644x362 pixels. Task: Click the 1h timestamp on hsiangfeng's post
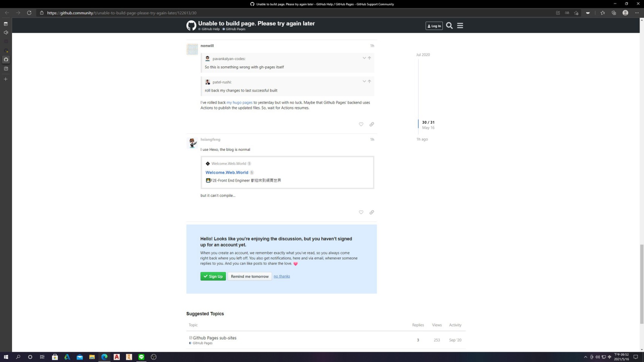(x=372, y=140)
